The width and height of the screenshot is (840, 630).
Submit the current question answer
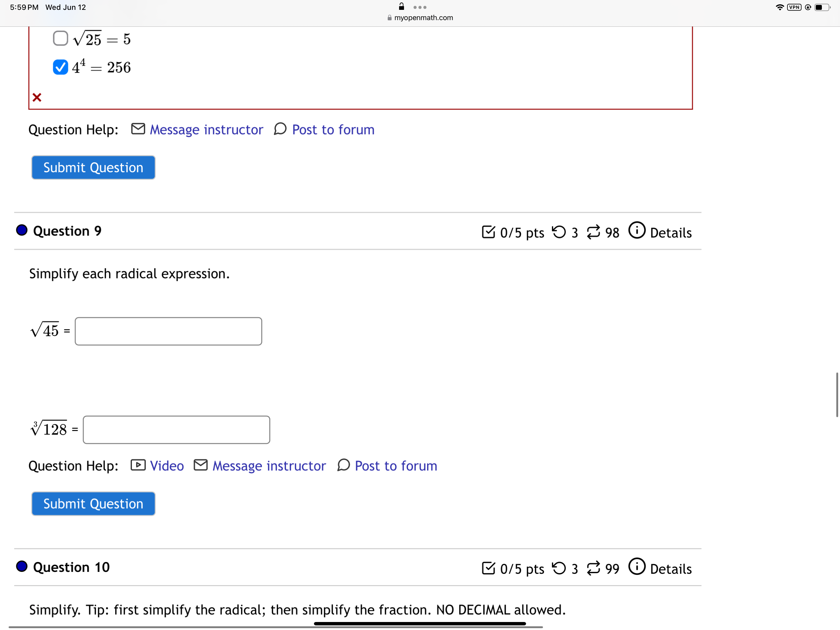click(x=93, y=504)
